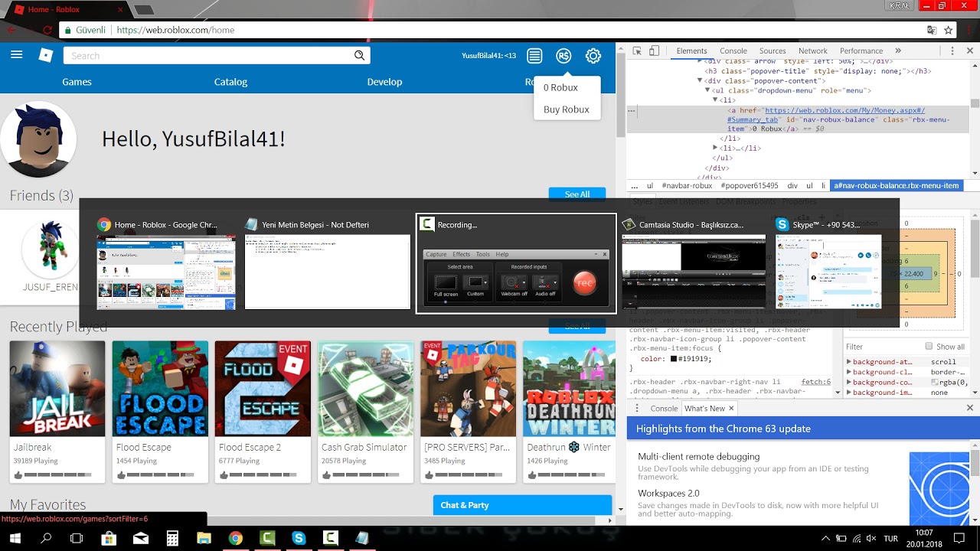Select Buy Robux in the popover menu
Viewport: 980px width, 551px height.
(x=567, y=109)
